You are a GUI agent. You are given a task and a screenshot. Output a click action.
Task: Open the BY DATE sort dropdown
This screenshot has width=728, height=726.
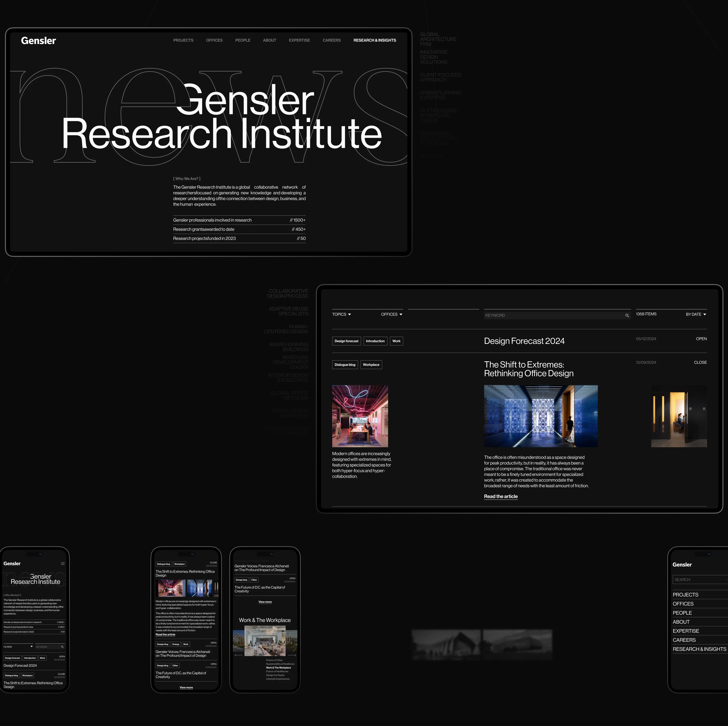click(696, 314)
